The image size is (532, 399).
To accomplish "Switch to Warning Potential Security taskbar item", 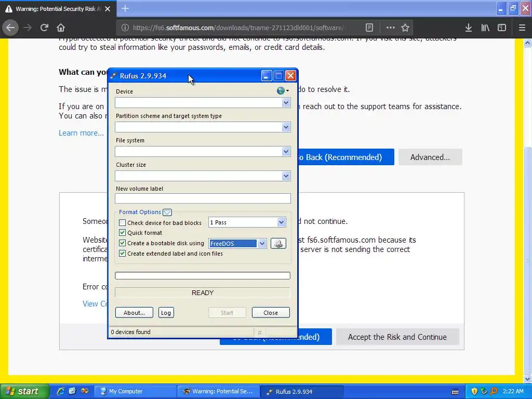I will pyautogui.click(x=219, y=391).
